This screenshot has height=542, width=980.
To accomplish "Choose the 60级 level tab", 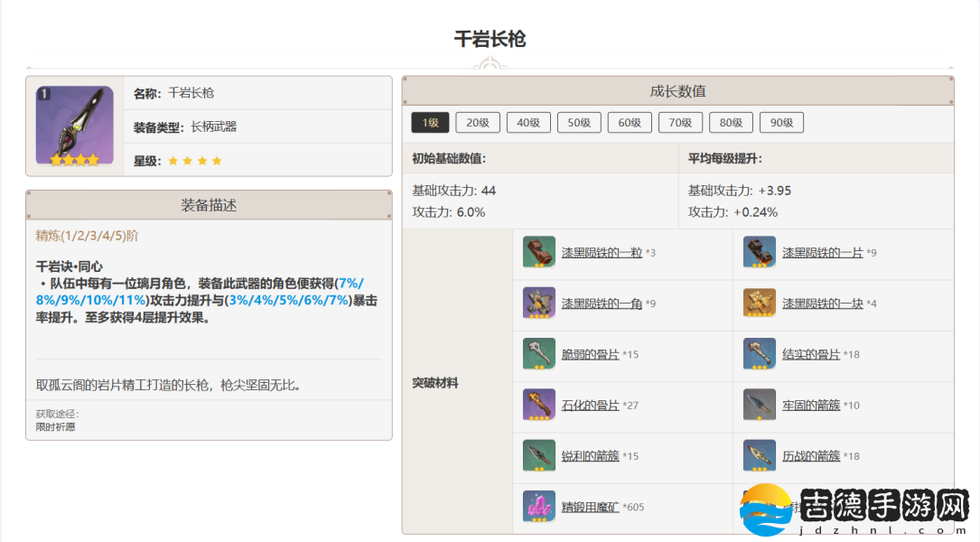I will 630,123.
